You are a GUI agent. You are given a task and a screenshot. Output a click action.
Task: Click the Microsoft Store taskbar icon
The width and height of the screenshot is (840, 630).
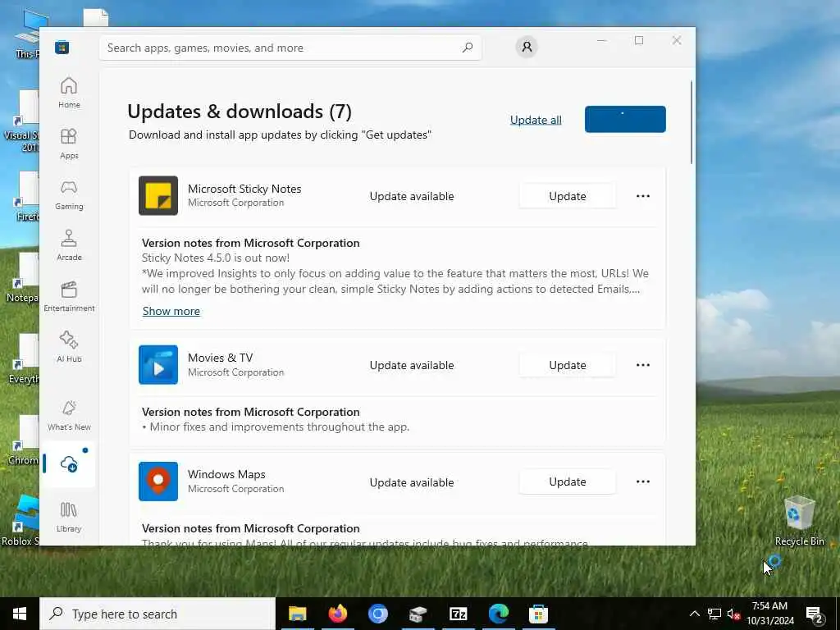click(x=538, y=614)
